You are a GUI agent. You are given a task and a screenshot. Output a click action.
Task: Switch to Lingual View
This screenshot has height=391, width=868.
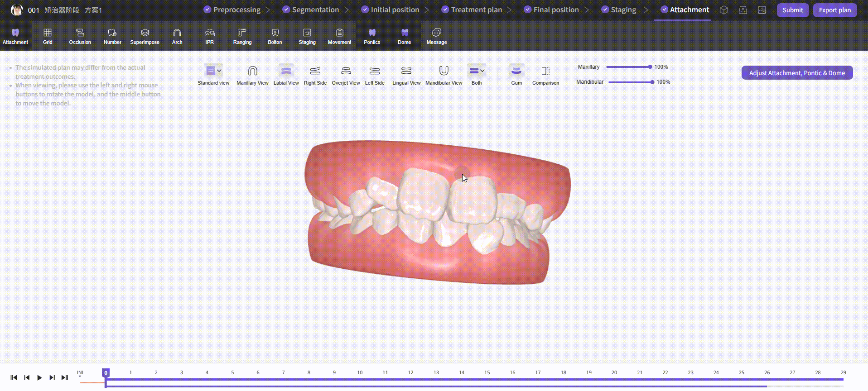pyautogui.click(x=406, y=75)
